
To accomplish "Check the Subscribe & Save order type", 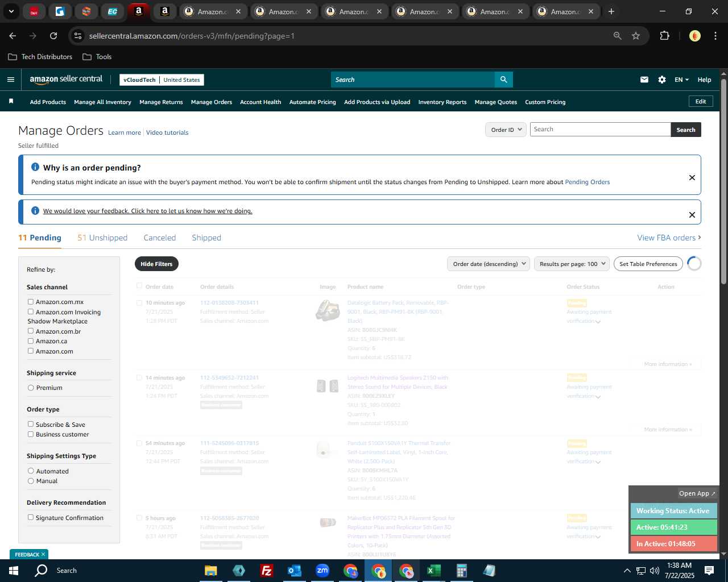I will (x=31, y=424).
